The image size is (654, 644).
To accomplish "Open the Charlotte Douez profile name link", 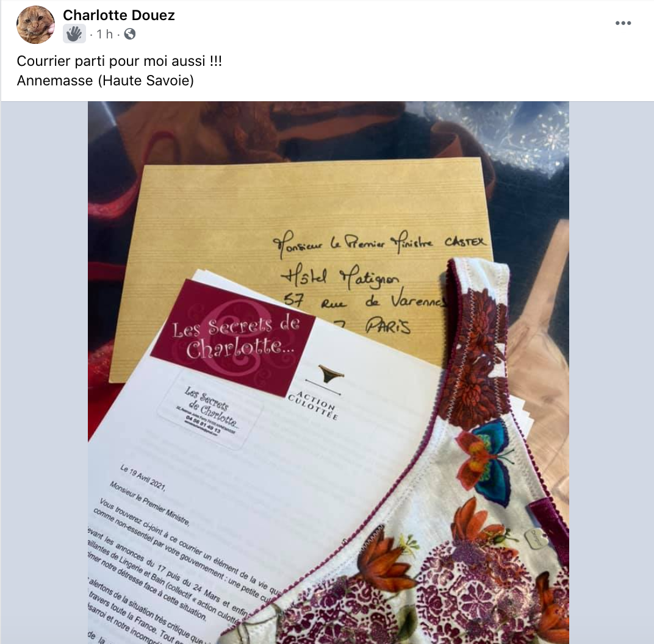I will tap(119, 15).
